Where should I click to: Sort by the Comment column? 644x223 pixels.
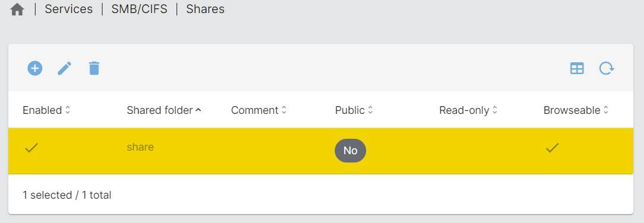tap(259, 110)
